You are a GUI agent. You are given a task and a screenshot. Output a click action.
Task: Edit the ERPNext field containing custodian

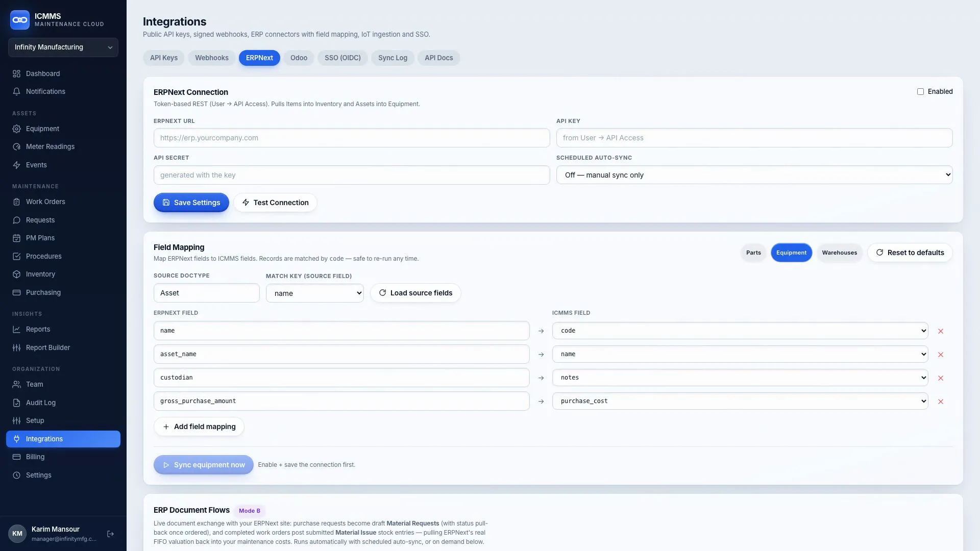341,378
